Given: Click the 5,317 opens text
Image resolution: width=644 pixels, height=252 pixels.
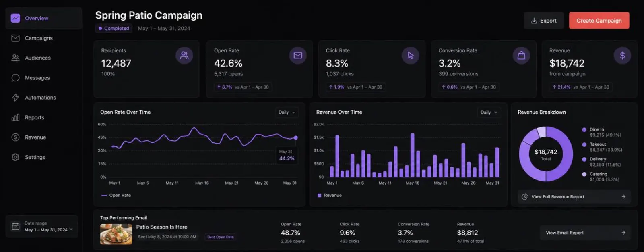Looking at the screenshot, I should (229, 74).
